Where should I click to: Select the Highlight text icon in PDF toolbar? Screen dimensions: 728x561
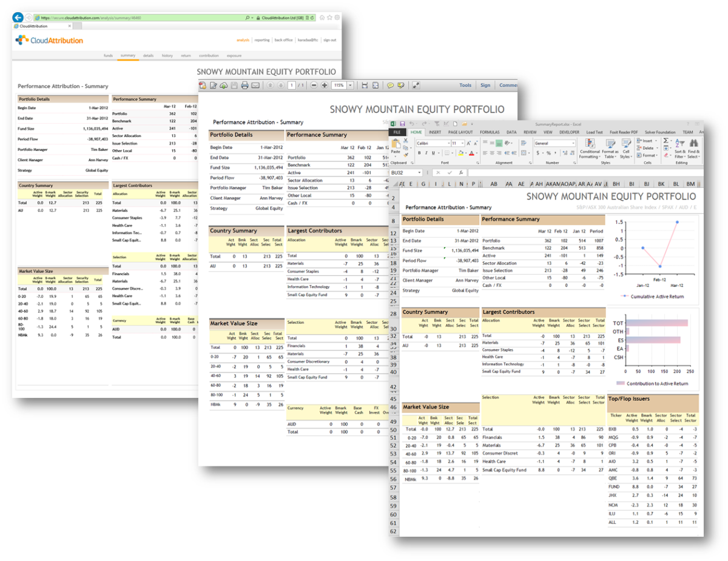pyautogui.click(x=401, y=86)
